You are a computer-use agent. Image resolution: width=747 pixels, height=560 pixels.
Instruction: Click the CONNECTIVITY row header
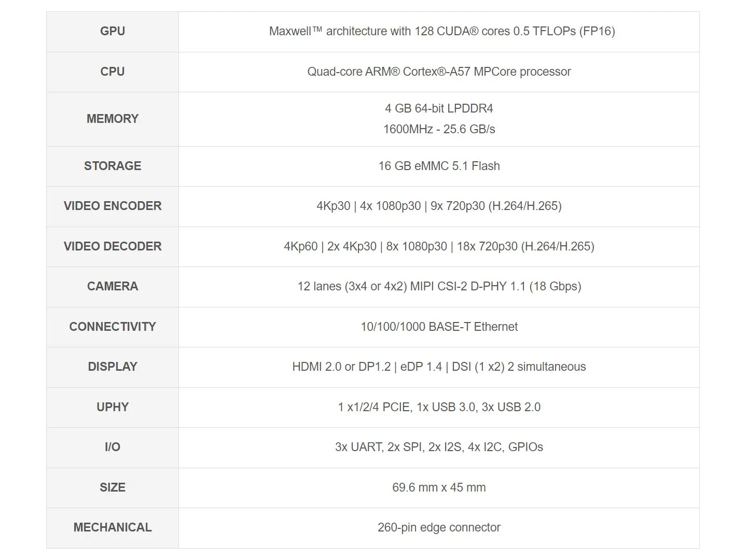pos(113,327)
